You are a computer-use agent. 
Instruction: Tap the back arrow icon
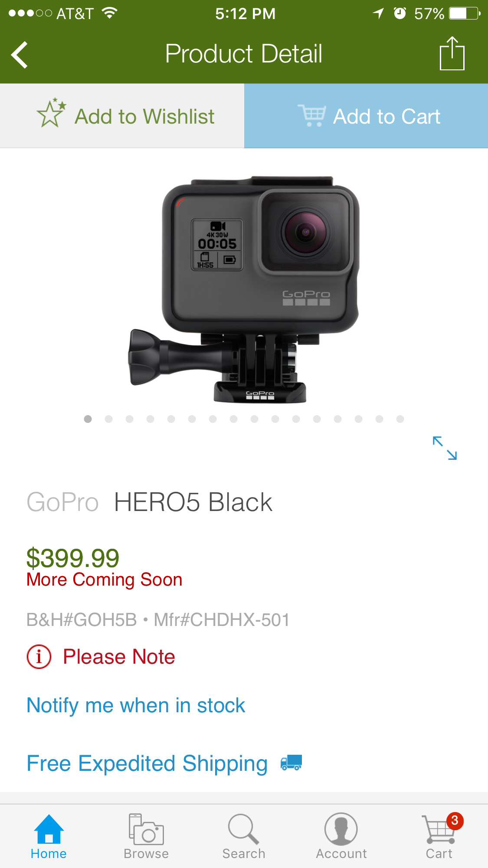pyautogui.click(x=20, y=55)
